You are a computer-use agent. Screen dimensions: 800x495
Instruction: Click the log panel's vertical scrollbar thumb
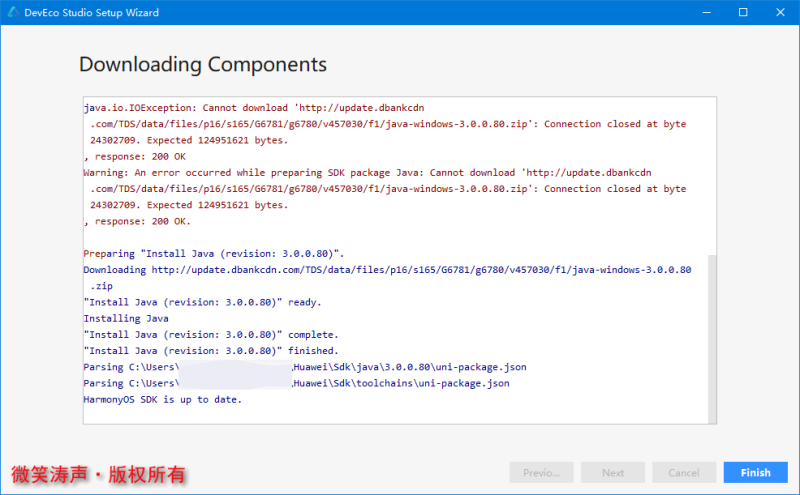tap(712, 338)
